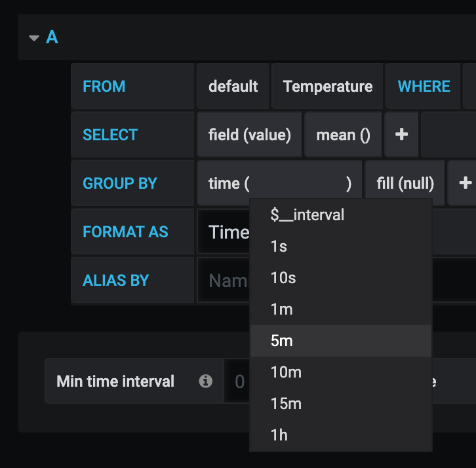Click the info icon beside Min time interval
This screenshot has width=476, height=468.
(x=206, y=381)
